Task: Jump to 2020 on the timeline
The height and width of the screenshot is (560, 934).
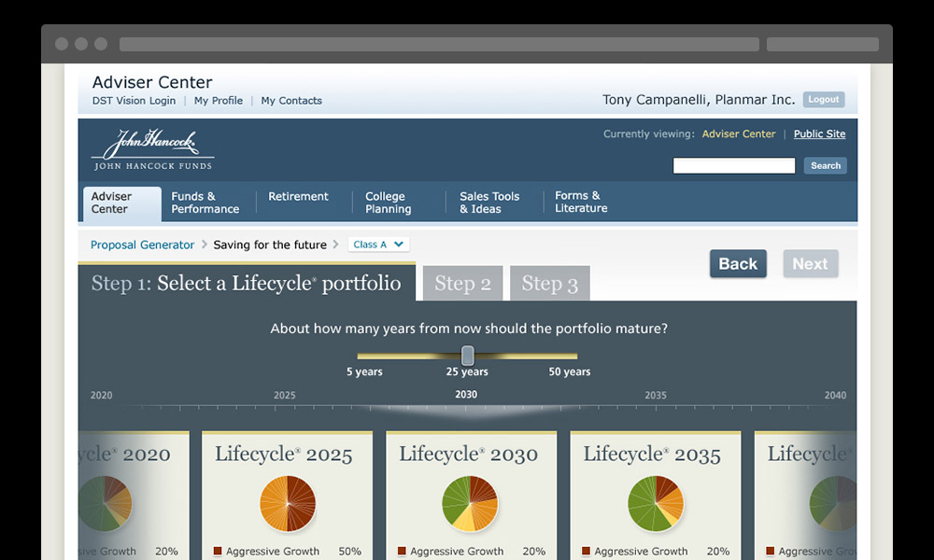Action: coord(101,395)
